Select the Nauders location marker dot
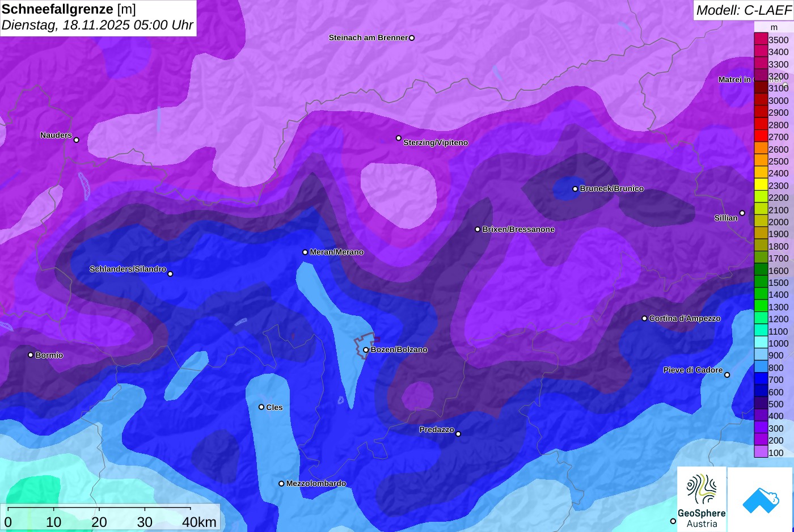Screen dimensions: 794x532 (x=77, y=140)
